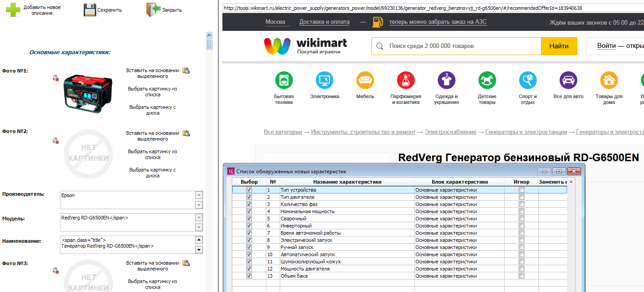644x292 pixels.
Task: Check Игнор box for Объем бака
Action: click(521, 276)
